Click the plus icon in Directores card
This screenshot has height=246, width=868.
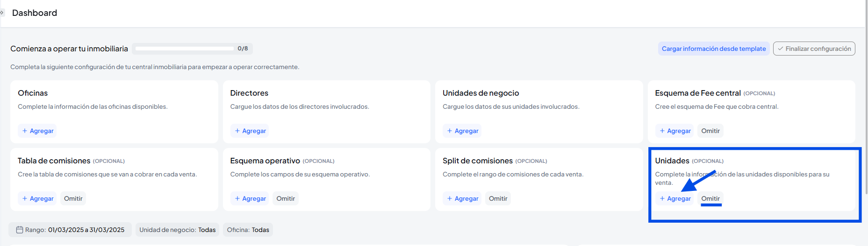(x=237, y=131)
